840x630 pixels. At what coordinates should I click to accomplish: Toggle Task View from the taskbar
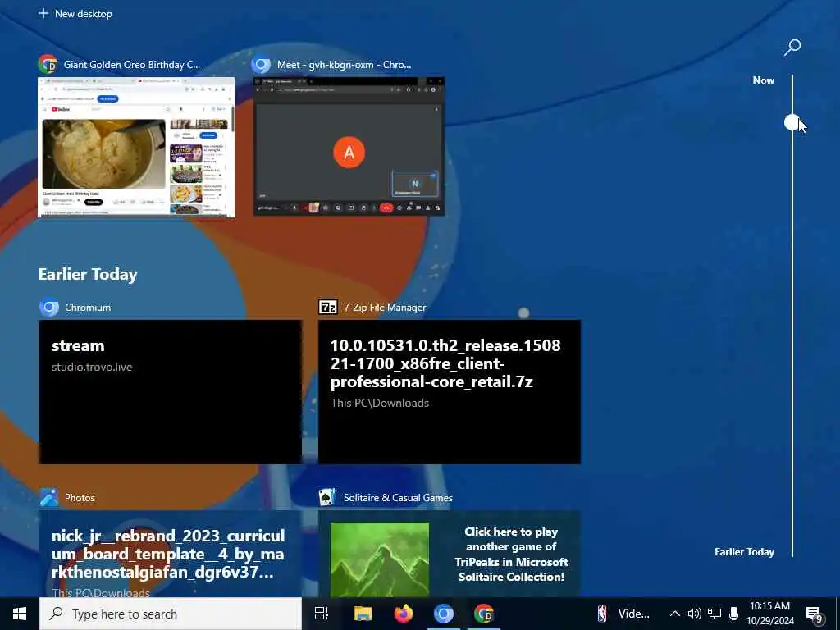point(322,614)
